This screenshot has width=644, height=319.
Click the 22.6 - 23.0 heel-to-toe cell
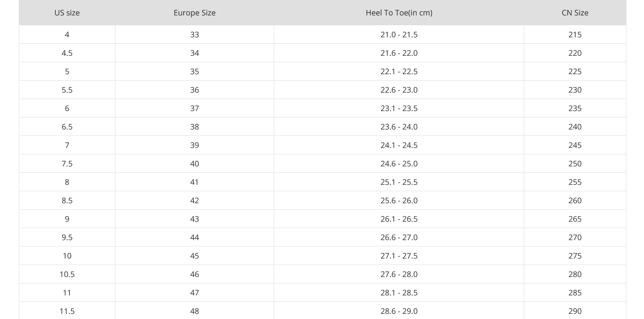coord(399,90)
